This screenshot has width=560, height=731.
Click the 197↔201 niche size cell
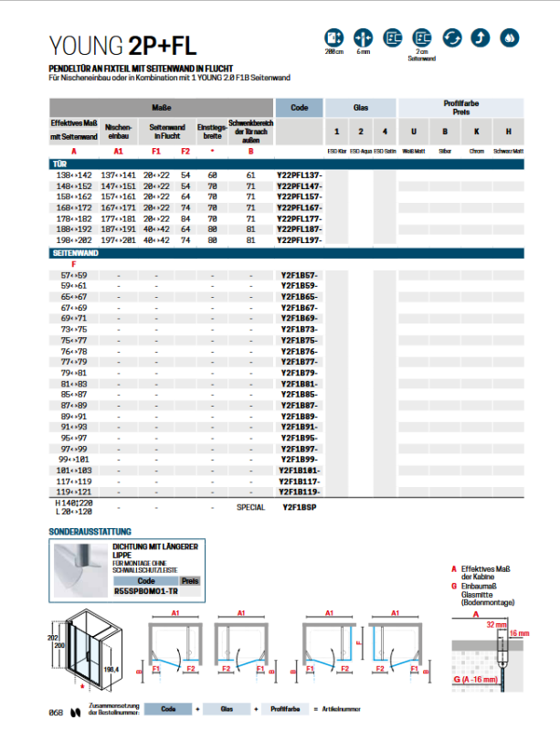(119, 240)
